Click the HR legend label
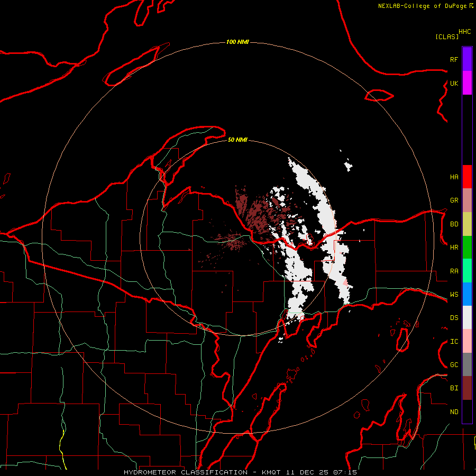The width and height of the screenshot is (476, 476). pos(454,248)
